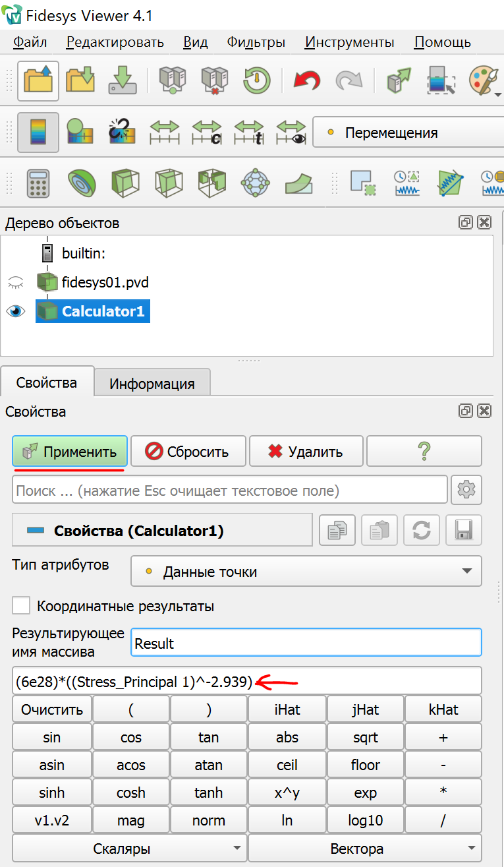Image resolution: width=504 pixels, height=867 pixels.
Task: Apply the Slice filter cube icon
Action: [x=168, y=183]
